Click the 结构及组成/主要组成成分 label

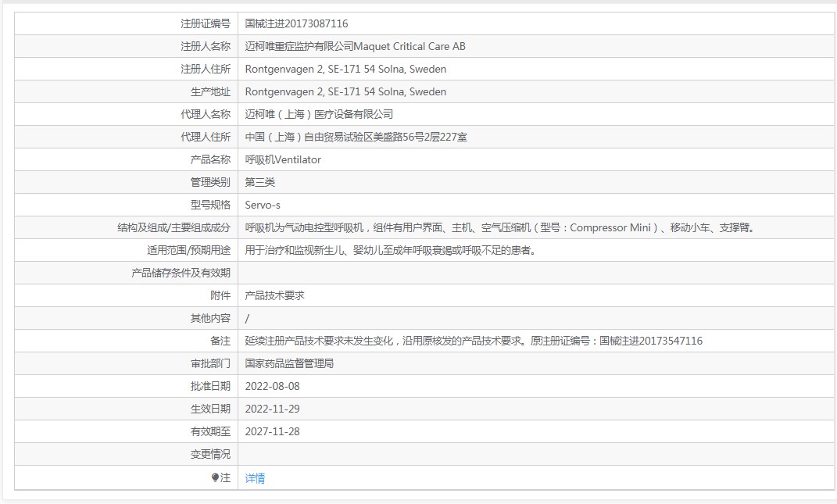click(x=174, y=227)
